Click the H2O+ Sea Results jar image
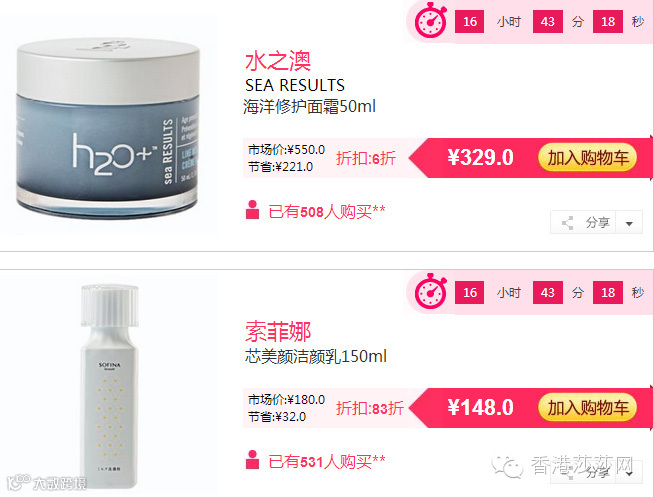Viewport: 654px width, 497px height. 108,127
